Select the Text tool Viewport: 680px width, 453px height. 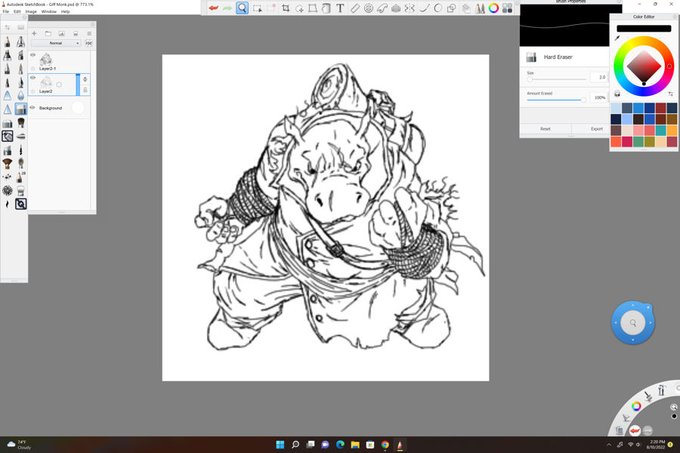(x=340, y=8)
